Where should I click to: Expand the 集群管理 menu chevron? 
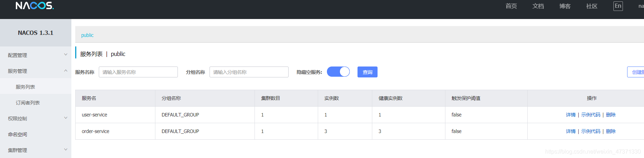click(66, 150)
